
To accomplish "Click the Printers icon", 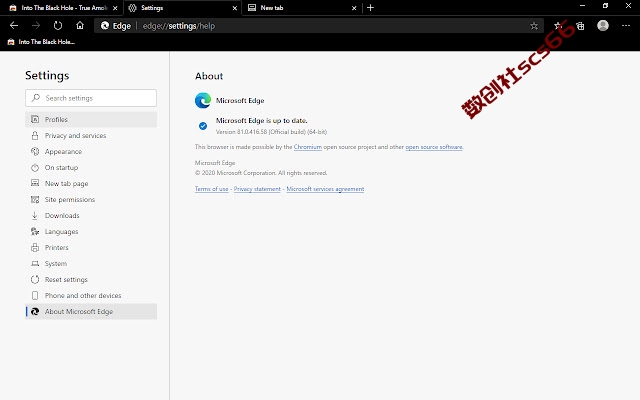I will click(x=35, y=247).
